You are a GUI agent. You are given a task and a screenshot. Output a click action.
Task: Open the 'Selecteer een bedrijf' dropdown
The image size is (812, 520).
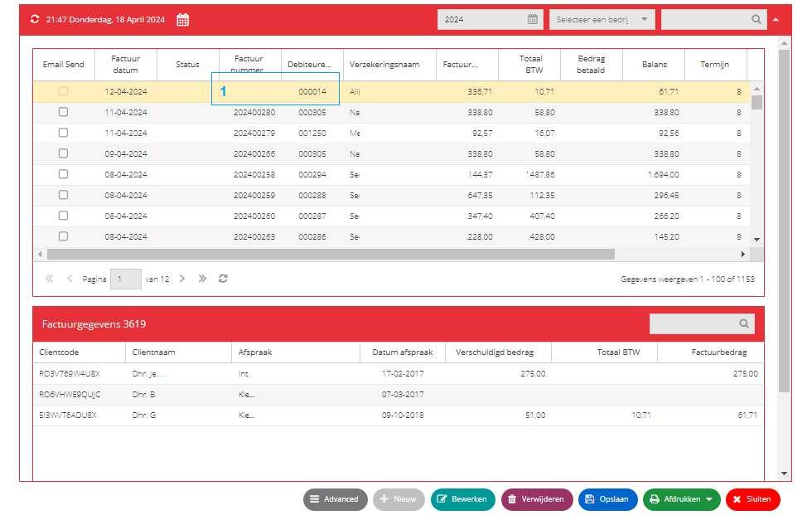(x=602, y=19)
